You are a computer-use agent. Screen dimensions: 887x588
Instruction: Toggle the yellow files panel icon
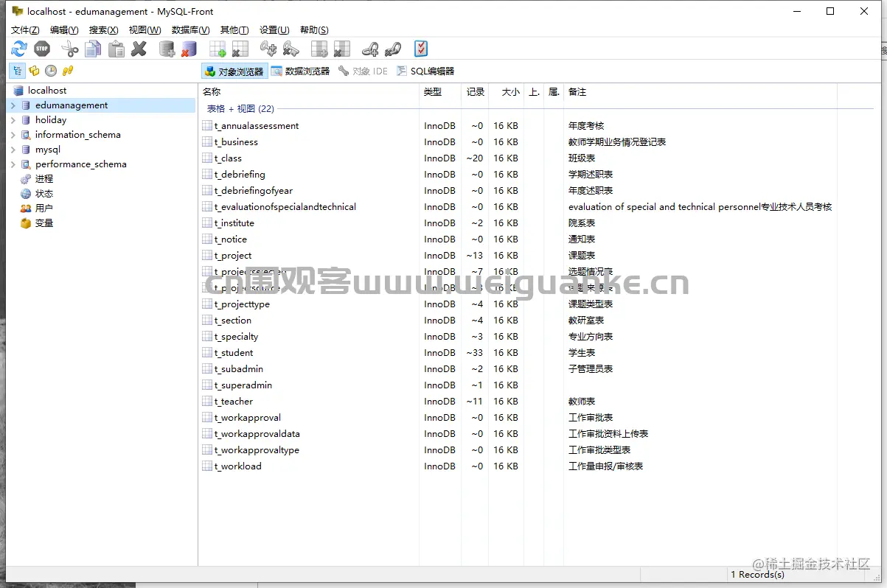point(34,71)
